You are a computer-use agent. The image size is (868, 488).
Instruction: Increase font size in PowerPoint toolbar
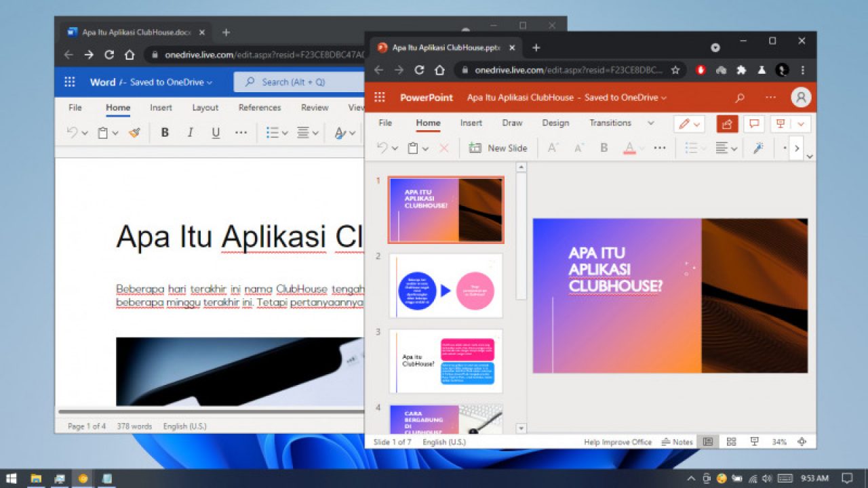[x=553, y=148]
